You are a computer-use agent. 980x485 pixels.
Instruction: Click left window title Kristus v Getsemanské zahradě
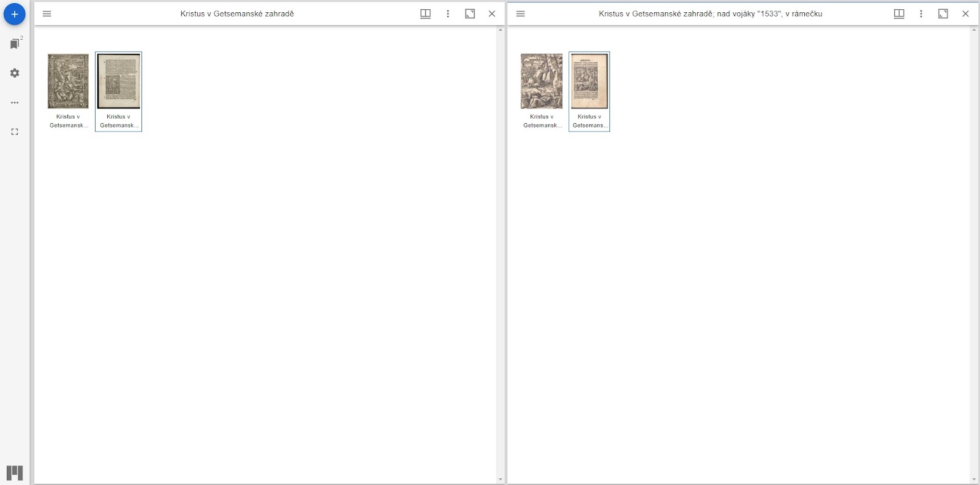tap(237, 13)
